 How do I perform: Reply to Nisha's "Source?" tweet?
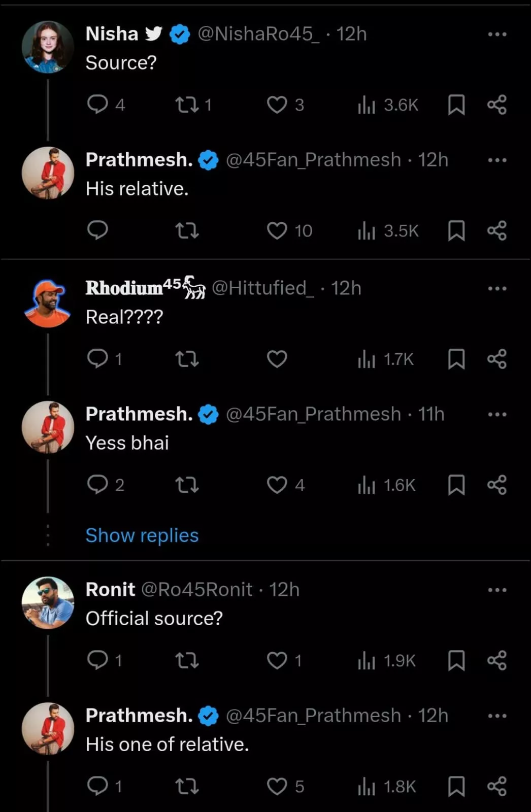[97, 105]
